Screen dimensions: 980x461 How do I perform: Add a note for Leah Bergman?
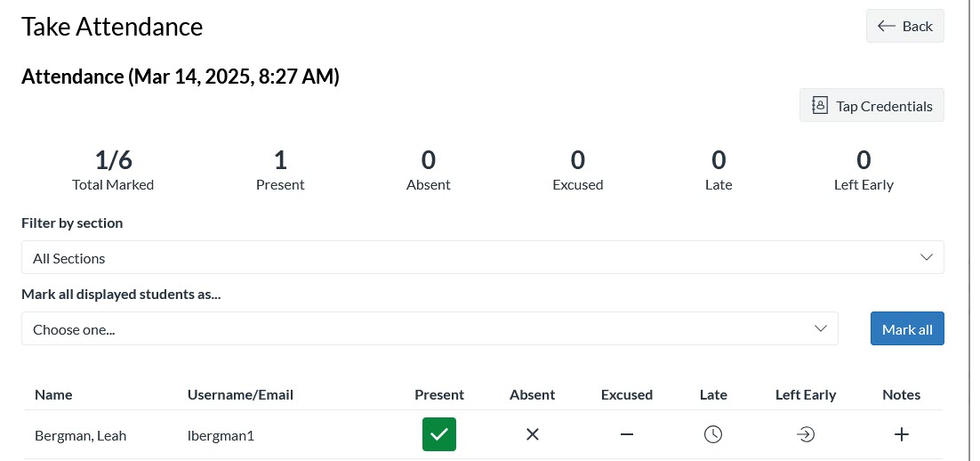click(x=901, y=434)
